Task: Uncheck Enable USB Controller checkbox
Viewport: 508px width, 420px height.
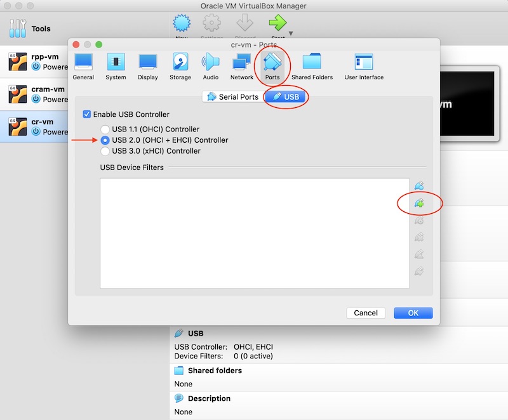Action: (87, 115)
